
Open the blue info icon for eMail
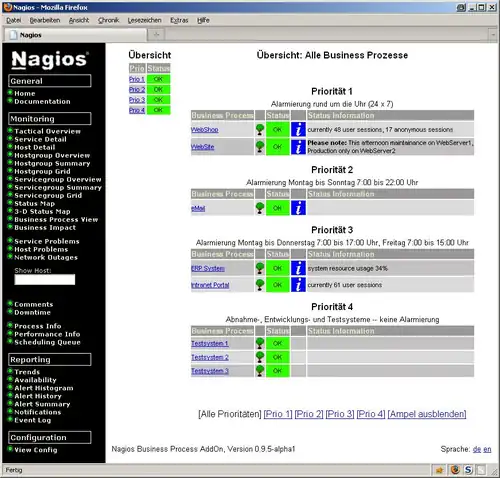pos(298,208)
